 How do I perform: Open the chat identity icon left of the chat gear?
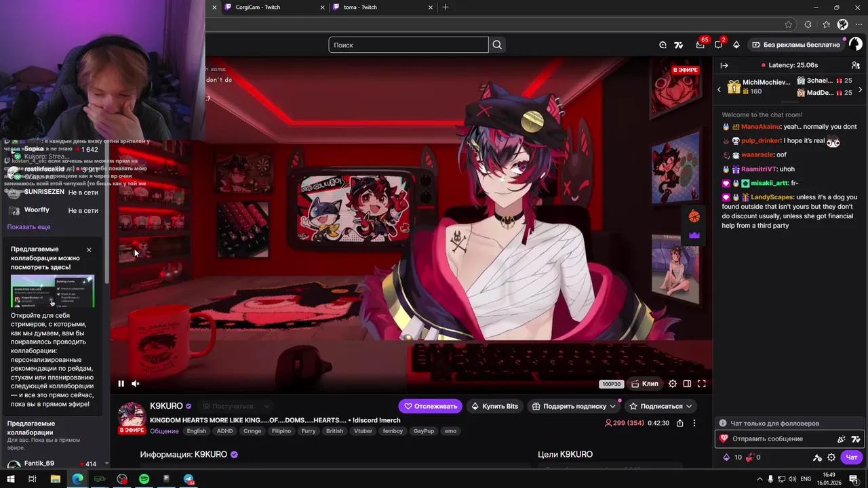(x=818, y=457)
